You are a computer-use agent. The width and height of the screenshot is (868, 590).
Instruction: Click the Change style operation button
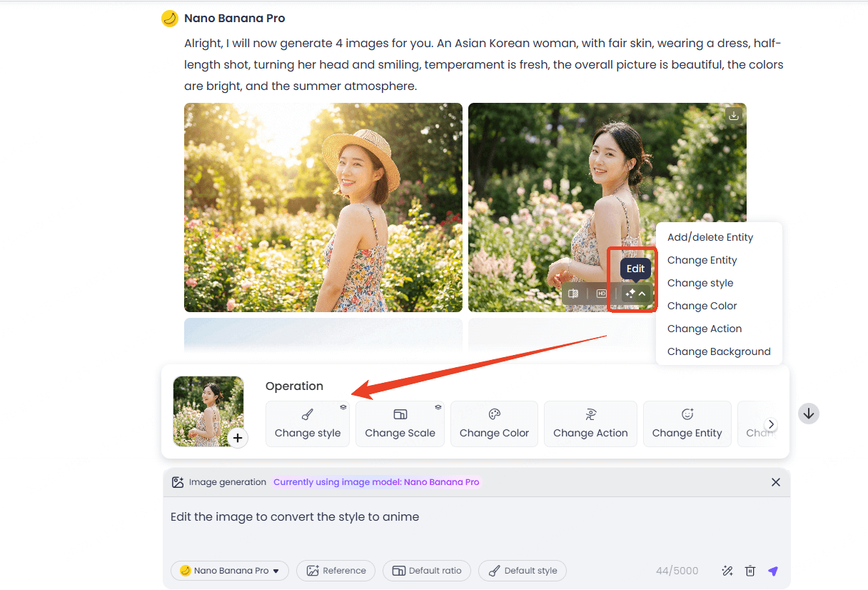click(308, 424)
